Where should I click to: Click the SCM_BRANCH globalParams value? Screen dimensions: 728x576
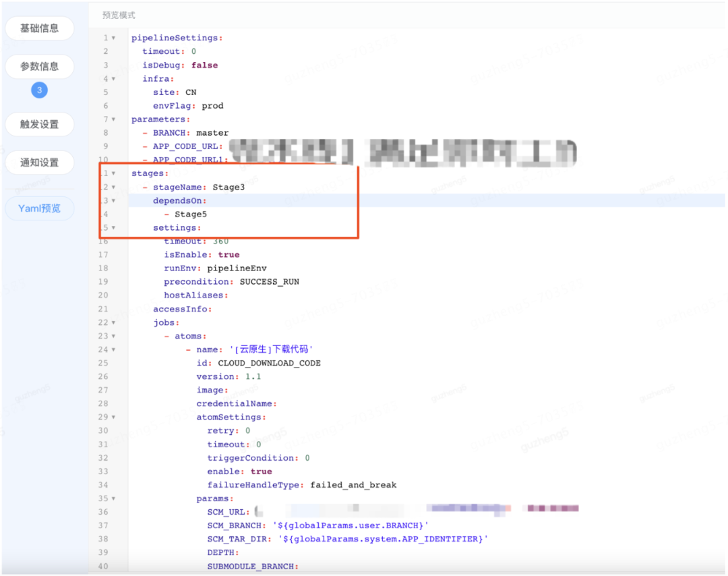(350, 525)
